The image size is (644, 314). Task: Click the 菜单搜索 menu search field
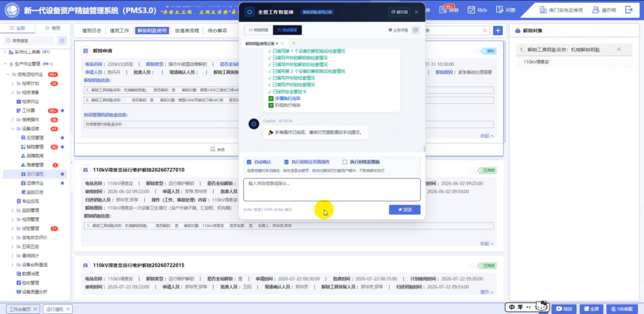pyautogui.click(x=29, y=41)
